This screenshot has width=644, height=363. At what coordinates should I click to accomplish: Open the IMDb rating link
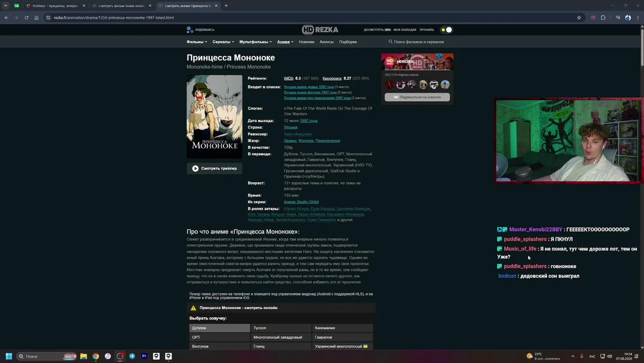click(288, 79)
